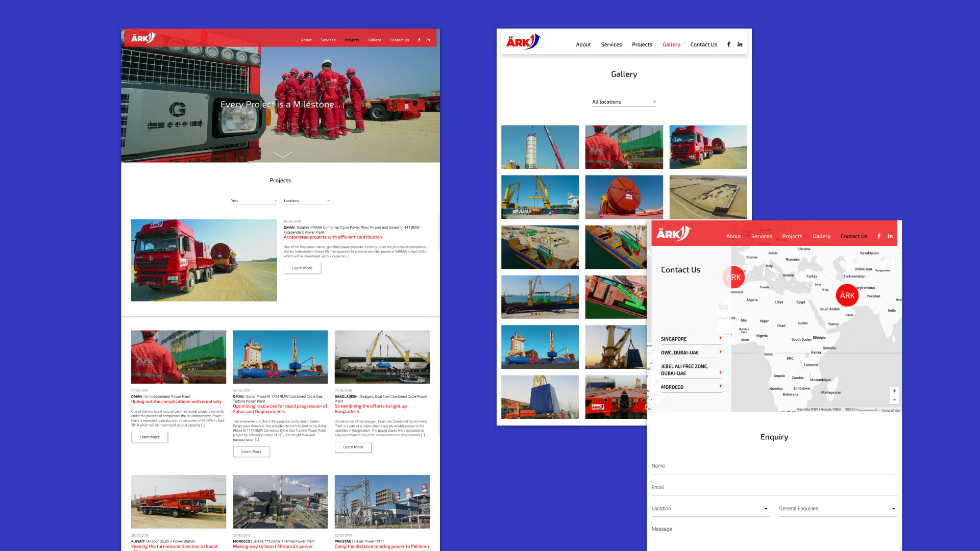Select Gallery in Gallery page menu
The width and height of the screenshot is (980, 551).
click(x=671, y=44)
